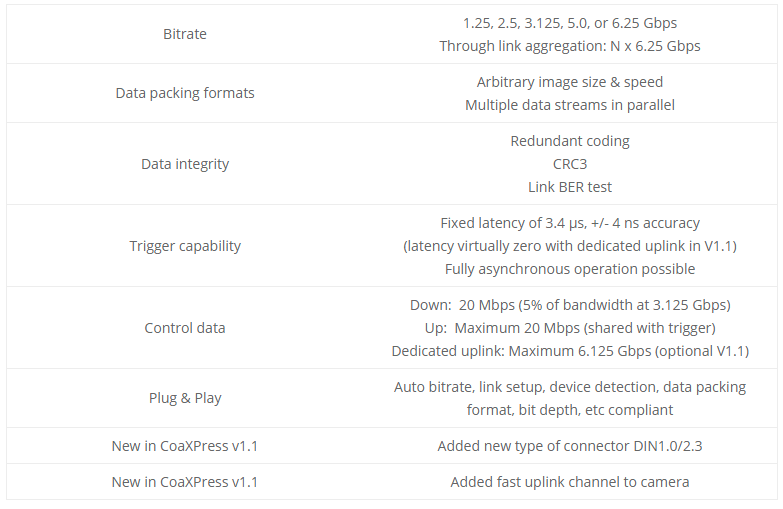Select the Plug & Play label

pos(185,398)
